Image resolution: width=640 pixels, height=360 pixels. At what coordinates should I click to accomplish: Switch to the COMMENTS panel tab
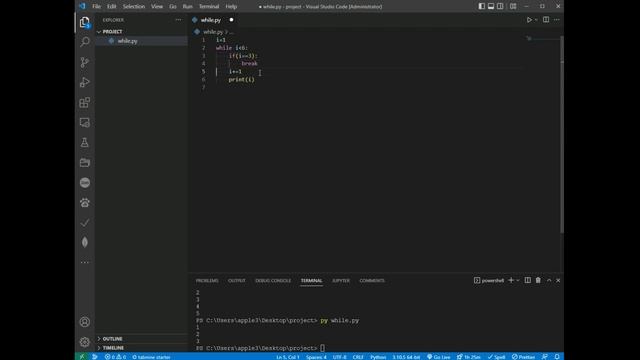(372, 280)
